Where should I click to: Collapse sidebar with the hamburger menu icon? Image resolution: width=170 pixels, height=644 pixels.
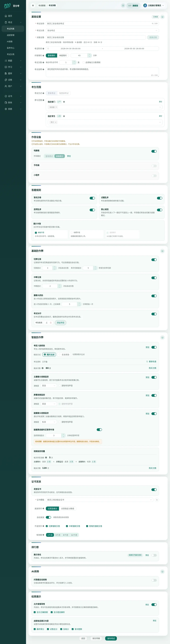tap(33, 5)
